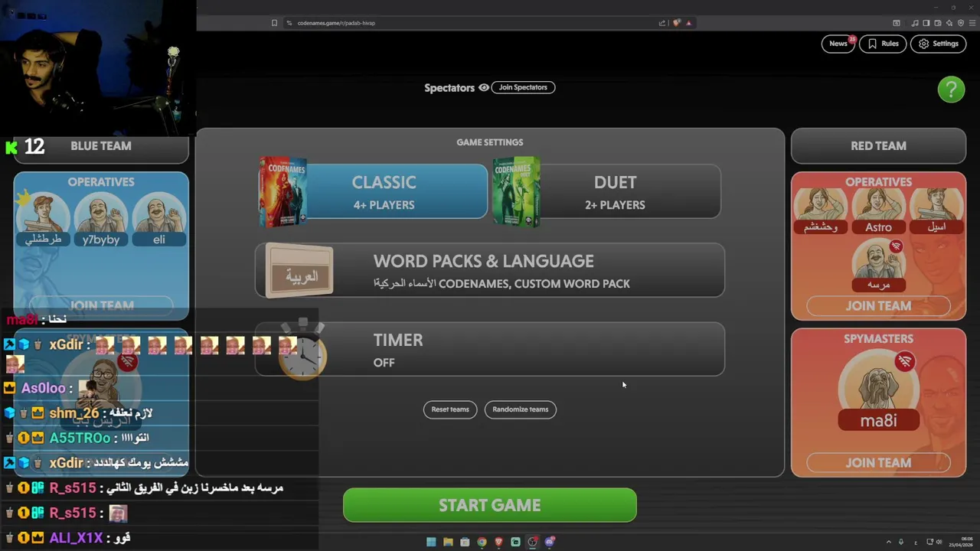Image resolution: width=980 pixels, height=551 pixels.
Task: Open Word Packs & Language settings
Action: tap(490, 271)
